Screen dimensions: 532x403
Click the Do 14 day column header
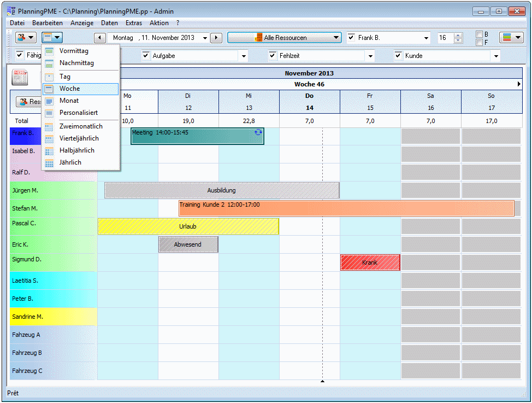pos(310,102)
